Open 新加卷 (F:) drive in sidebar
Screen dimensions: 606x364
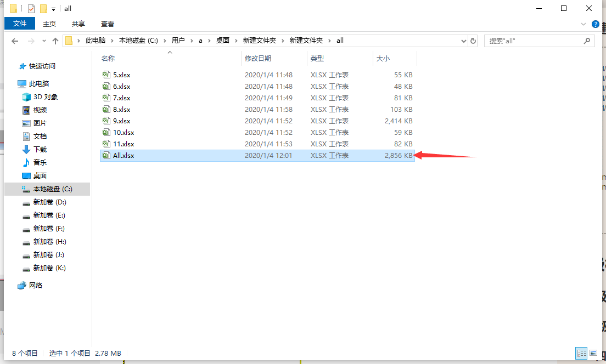49,228
